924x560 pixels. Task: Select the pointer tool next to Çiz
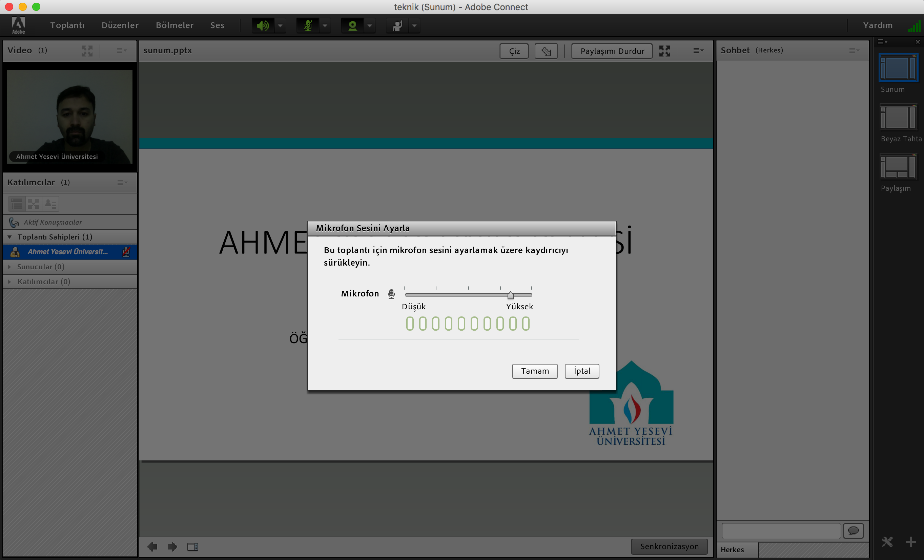[x=546, y=51]
